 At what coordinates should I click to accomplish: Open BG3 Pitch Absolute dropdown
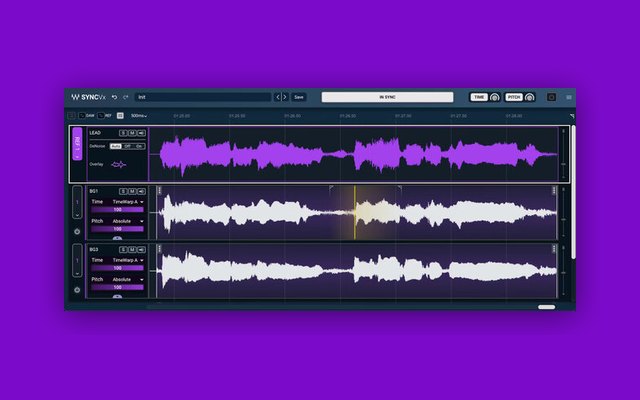128,280
